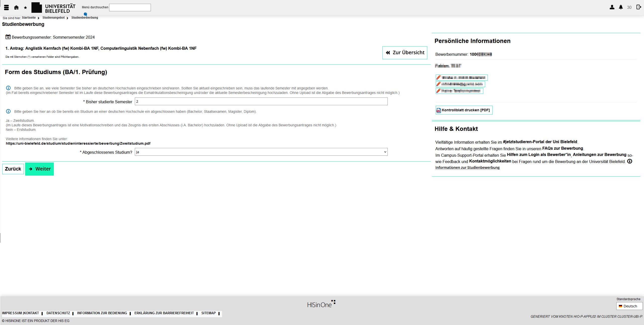Click the Studienbewerbung page heading
Image resolution: width=644 pixels, height=325 pixels.
tap(23, 24)
